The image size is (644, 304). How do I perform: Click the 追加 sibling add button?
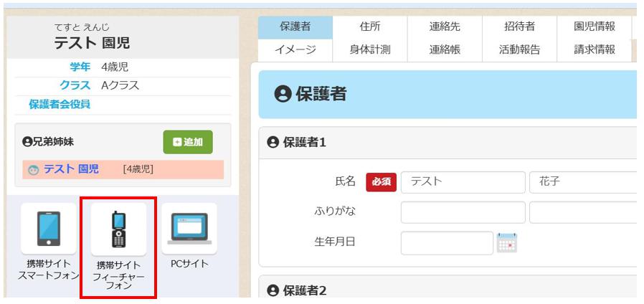click(188, 142)
